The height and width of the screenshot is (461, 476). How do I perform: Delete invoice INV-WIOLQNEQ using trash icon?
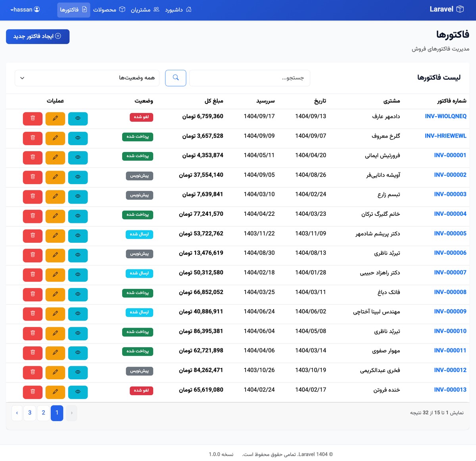[33, 119]
